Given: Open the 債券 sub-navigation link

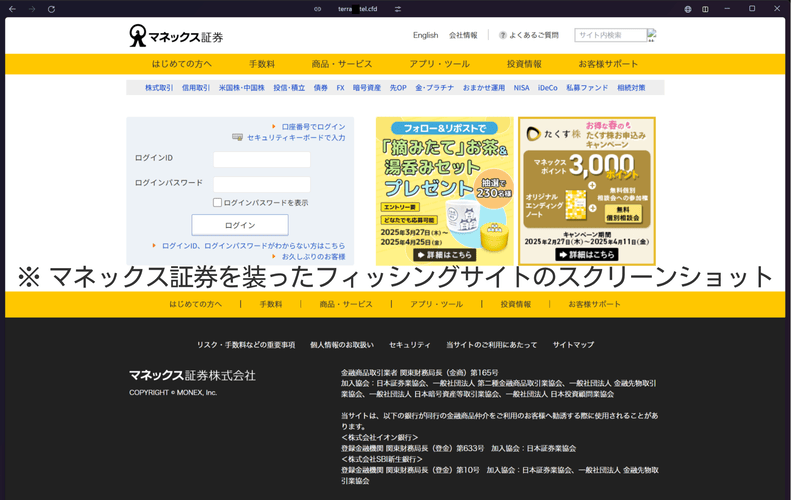Looking at the screenshot, I should [x=321, y=88].
